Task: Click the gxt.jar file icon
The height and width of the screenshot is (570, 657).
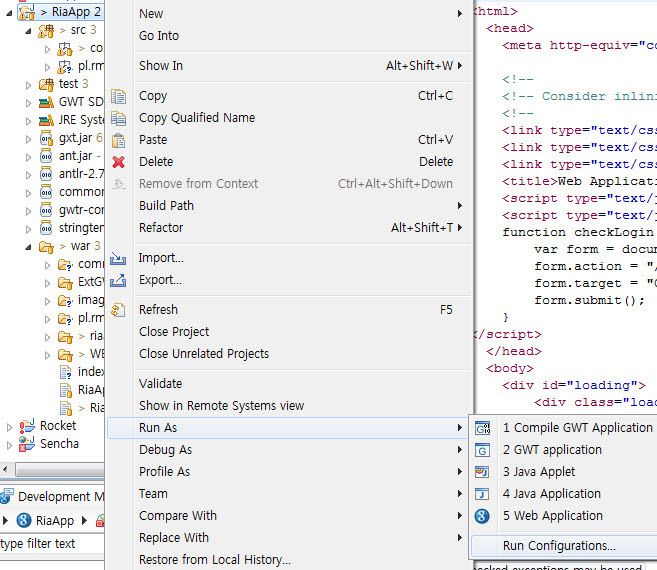Action: pyautogui.click(x=46, y=138)
